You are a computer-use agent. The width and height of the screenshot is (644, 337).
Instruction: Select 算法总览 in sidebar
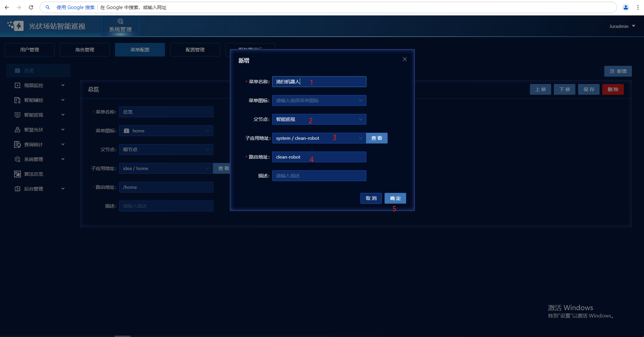[38, 174]
